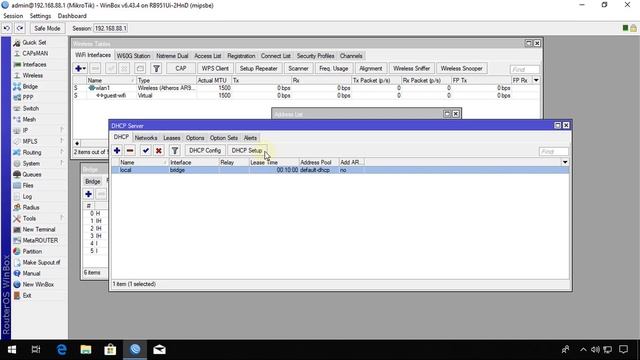
Task: Open Radius from sidebar
Action: (x=31, y=208)
